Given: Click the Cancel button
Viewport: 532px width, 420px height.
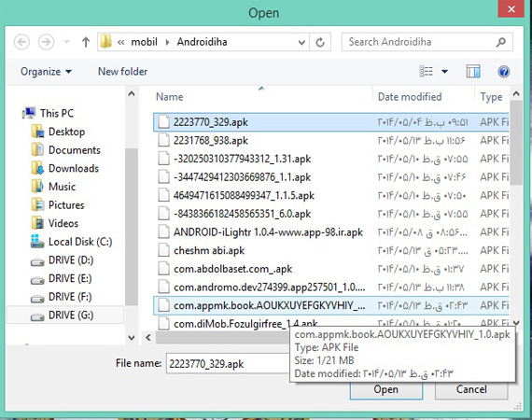Looking at the screenshot, I should pos(471,389).
